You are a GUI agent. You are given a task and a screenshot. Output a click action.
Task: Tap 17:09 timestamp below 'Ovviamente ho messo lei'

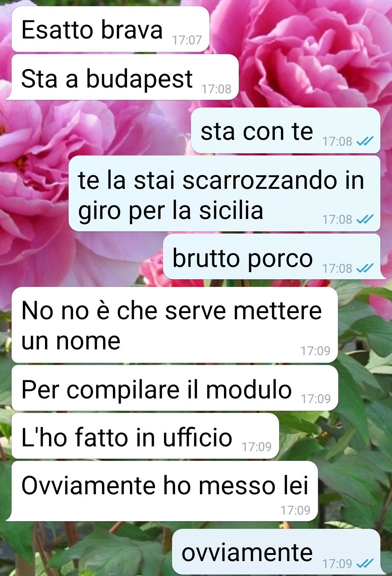[x=295, y=510]
